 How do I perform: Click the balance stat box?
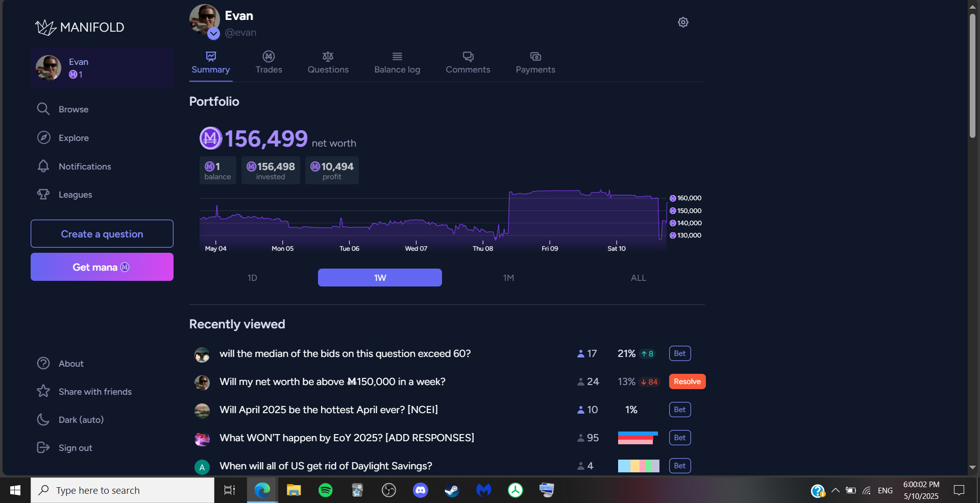pyautogui.click(x=217, y=170)
